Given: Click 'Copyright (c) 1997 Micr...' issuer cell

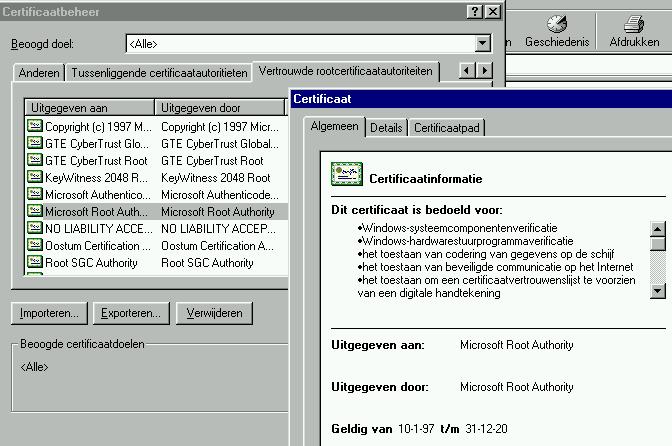Looking at the screenshot, I should (x=220, y=127).
